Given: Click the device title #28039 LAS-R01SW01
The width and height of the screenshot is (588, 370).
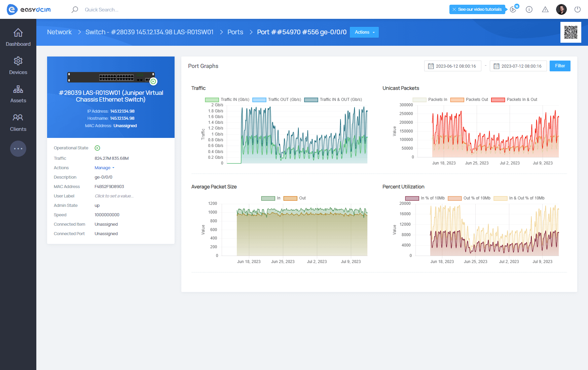Looking at the screenshot, I should coord(111,96).
